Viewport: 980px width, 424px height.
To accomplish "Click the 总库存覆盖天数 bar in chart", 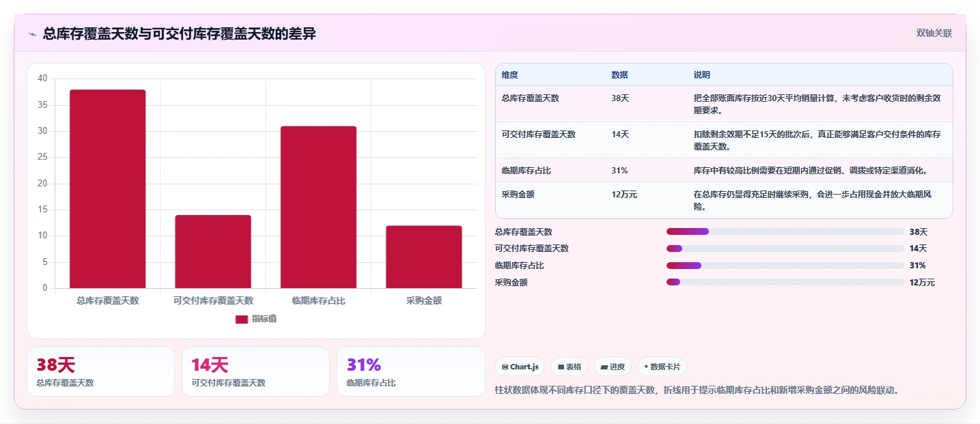I will tap(108, 189).
